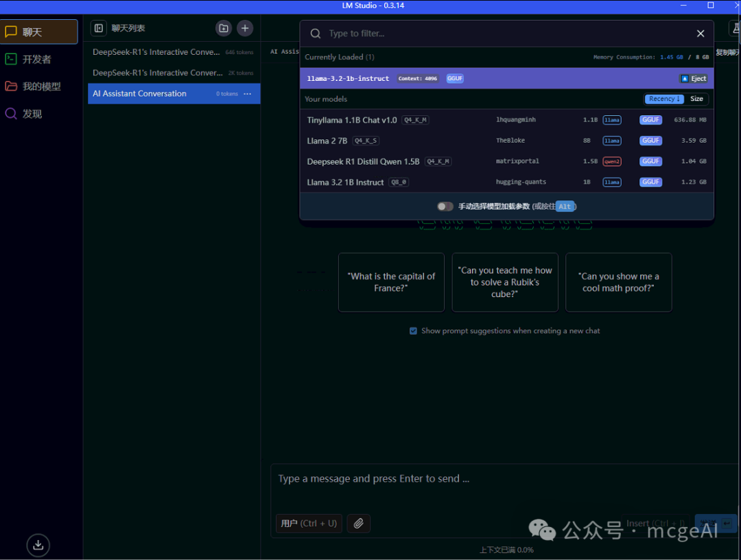The height and width of the screenshot is (560, 741).
Task: Click GGUF badge on loaded model row
Action: click(x=455, y=78)
